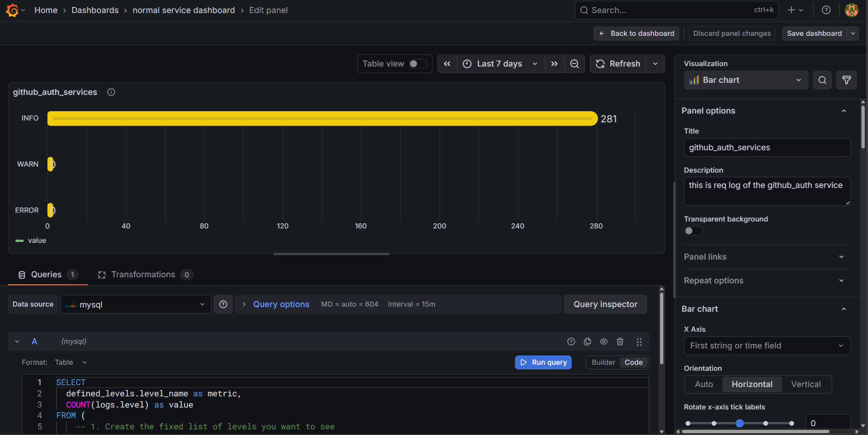This screenshot has height=435, width=868.
Task: Open normal service dashboard breadcrumb
Action: 184,10
